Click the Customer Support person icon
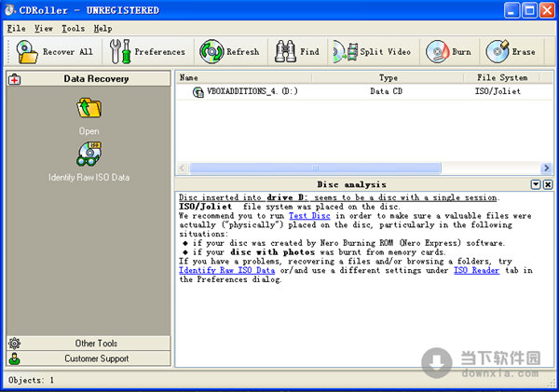The height and width of the screenshot is (392, 559). (x=15, y=358)
